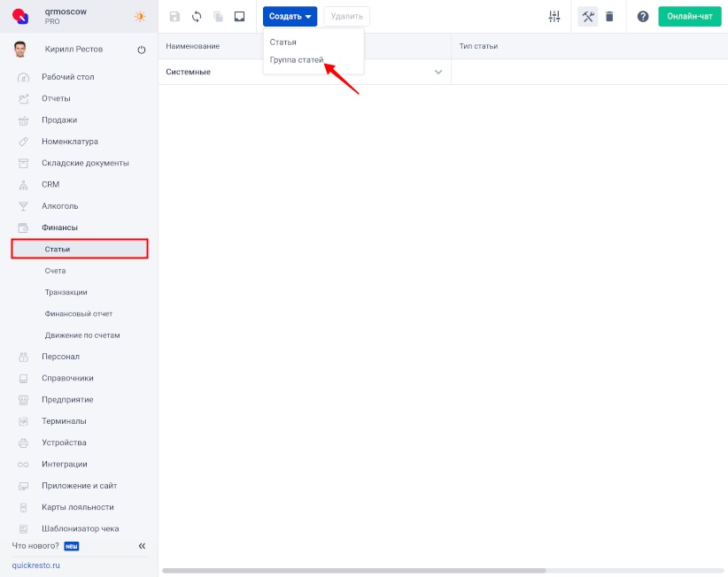Log out using the power icon
The height and width of the screenshot is (577, 728).
(142, 50)
